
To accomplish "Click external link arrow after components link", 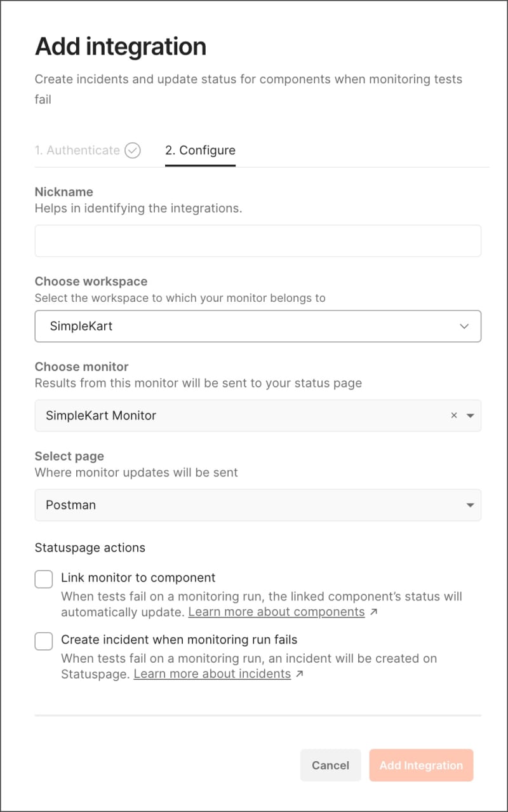I will (x=376, y=612).
